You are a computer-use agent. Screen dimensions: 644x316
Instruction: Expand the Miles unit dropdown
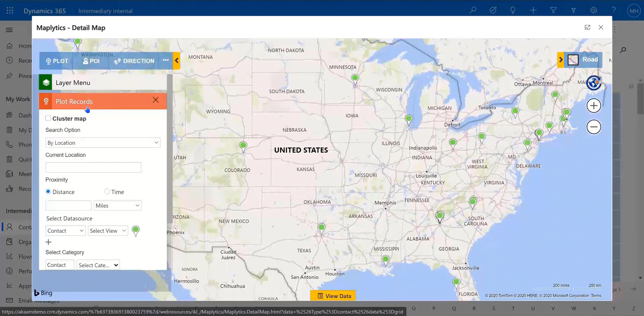(117, 206)
